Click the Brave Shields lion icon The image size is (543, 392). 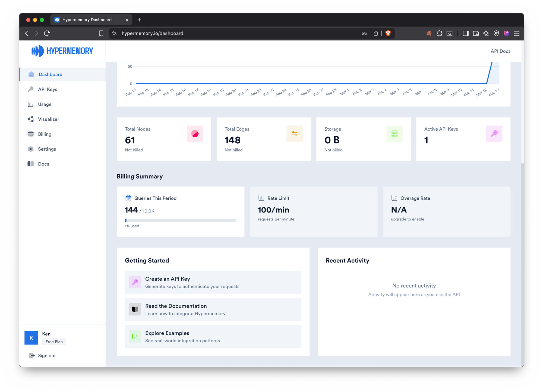(x=388, y=33)
